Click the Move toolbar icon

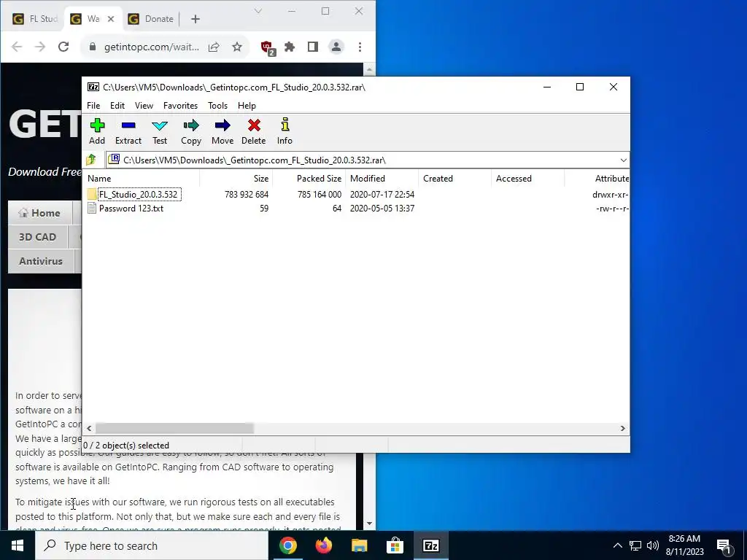click(x=222, y=125)
